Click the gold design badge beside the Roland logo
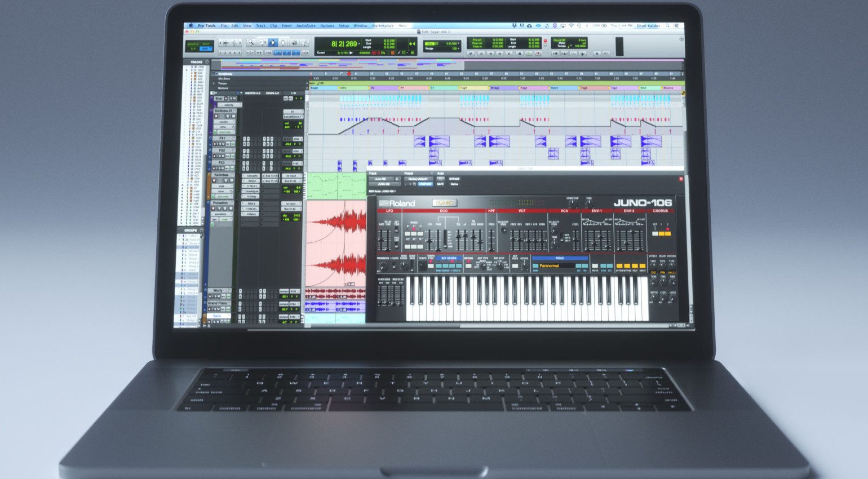Screen dimensions: 868x479 (x=445, y=202)
